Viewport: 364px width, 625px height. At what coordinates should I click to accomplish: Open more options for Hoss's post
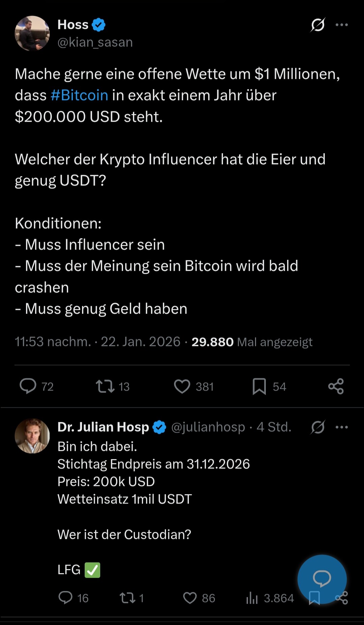click(x=341, y=25)
